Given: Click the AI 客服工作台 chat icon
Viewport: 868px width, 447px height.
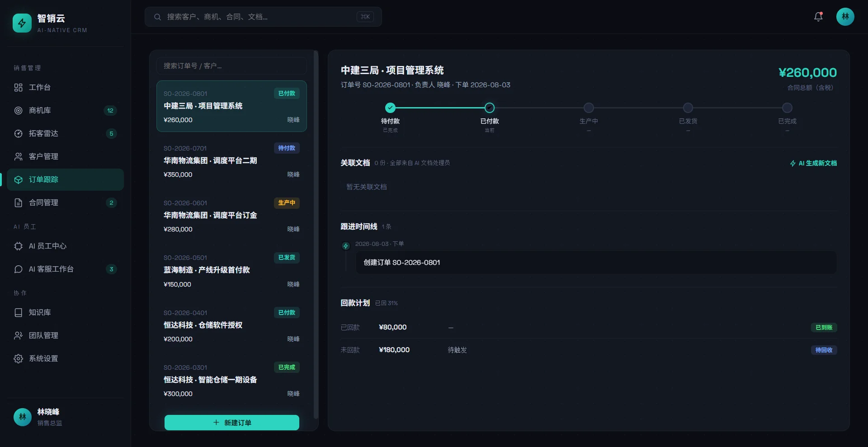Looking at the screenshot, I should [x=18, y=269].
